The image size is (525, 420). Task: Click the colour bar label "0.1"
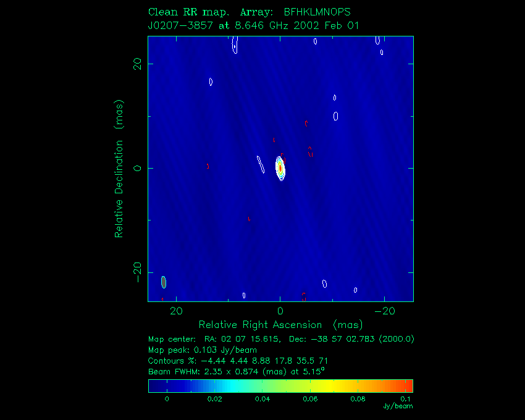pyautogui.click(x=405, y=399)
